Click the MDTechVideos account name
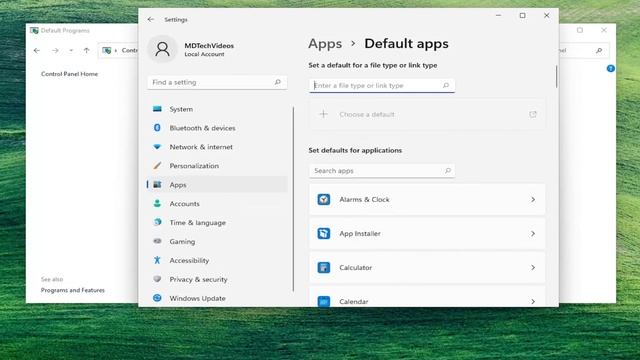Screen dimensions: 640x360 click(209, 46)
